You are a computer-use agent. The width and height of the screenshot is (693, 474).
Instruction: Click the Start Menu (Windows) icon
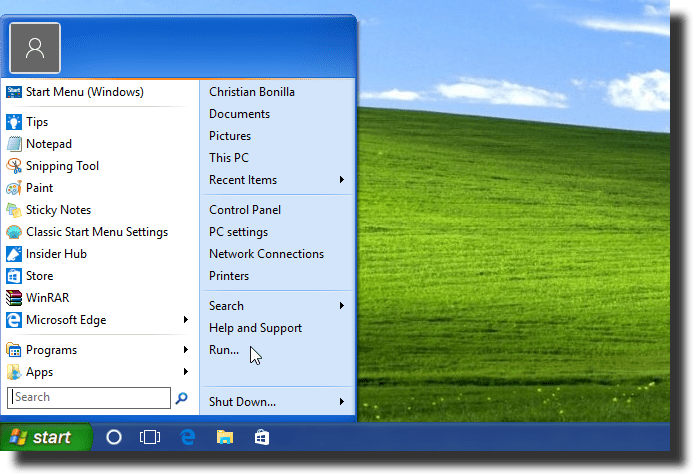click(x=14, y=92)
